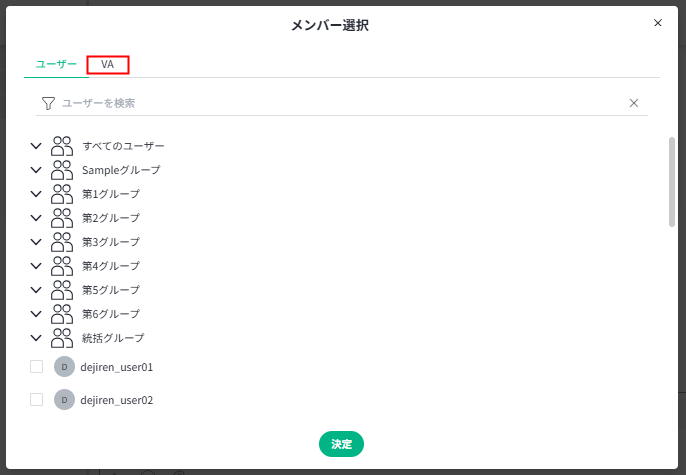Close the メンバー選択 dialog
The image size is (686, 475).
point(657,22)
